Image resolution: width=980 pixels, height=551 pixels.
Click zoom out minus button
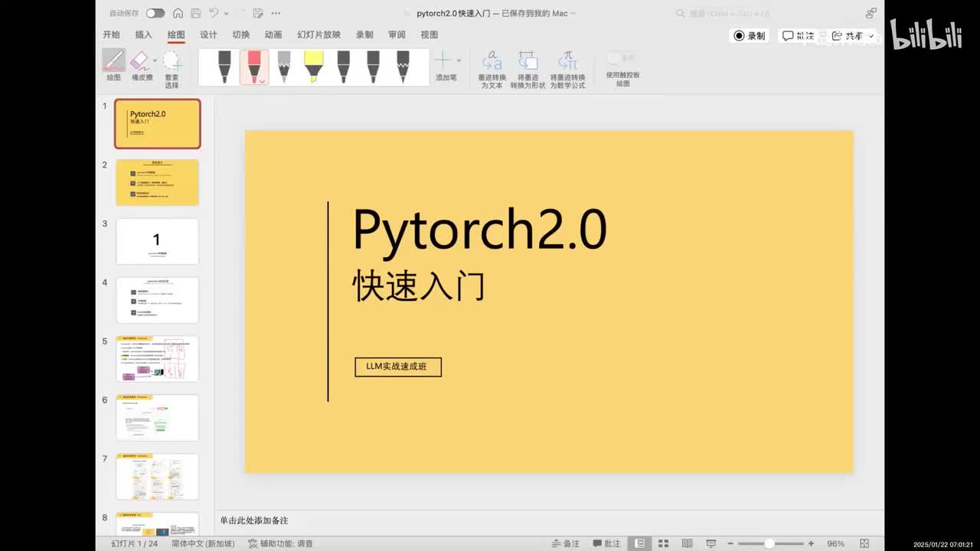(730, 543)
